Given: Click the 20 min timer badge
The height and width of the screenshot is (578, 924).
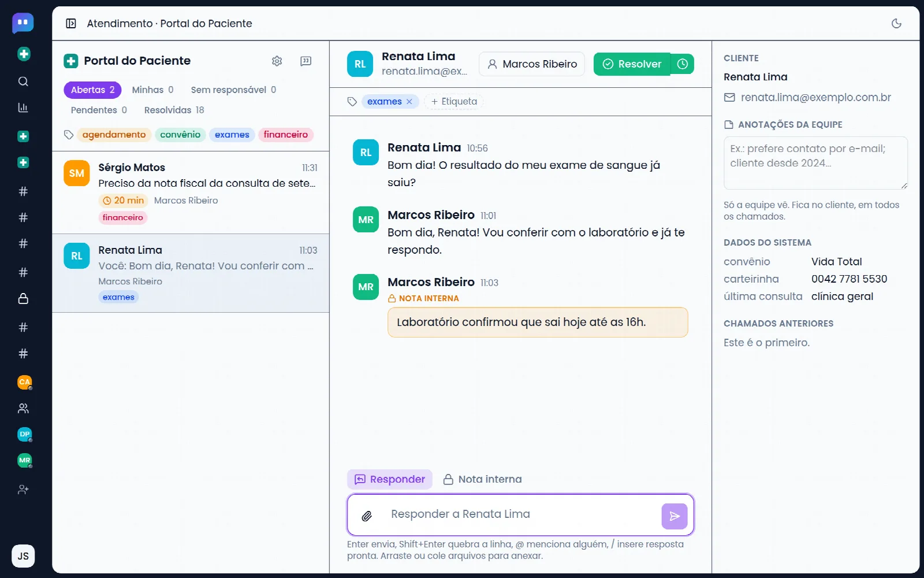Looking at the screenshot, I should click(123, 201).
